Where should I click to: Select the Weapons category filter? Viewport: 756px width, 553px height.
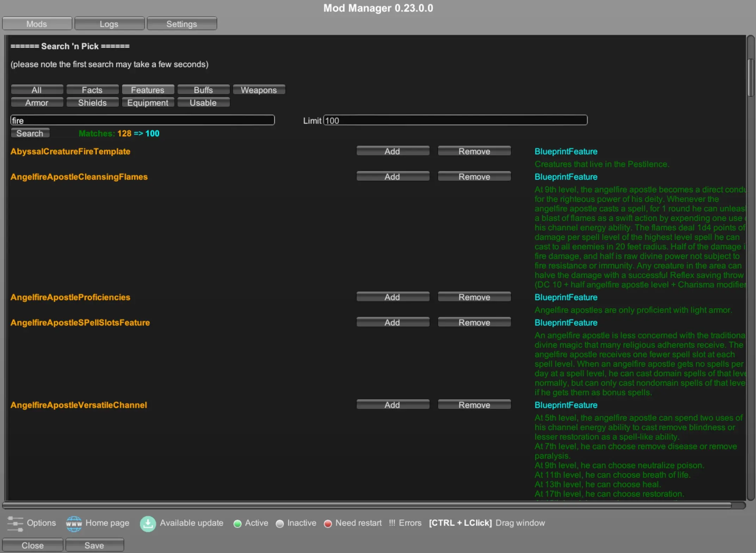point(259,90)
